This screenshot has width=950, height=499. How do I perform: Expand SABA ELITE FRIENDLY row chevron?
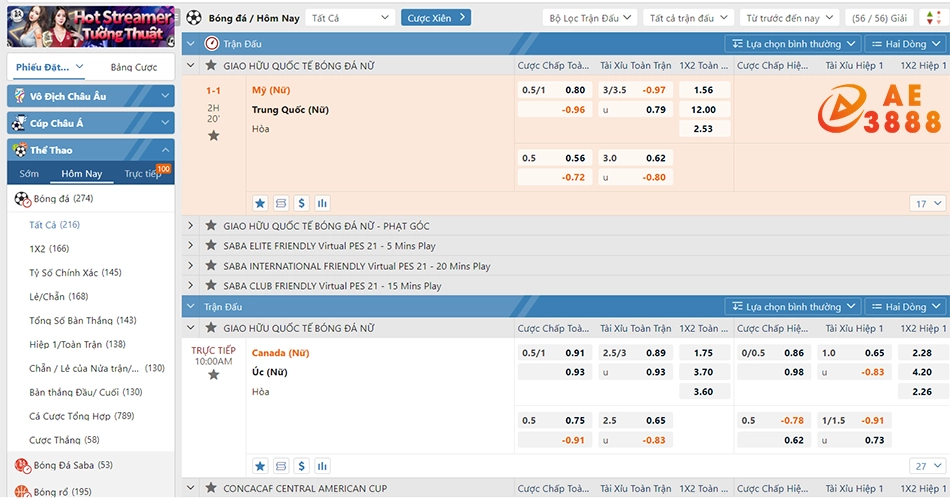[190, 246]
